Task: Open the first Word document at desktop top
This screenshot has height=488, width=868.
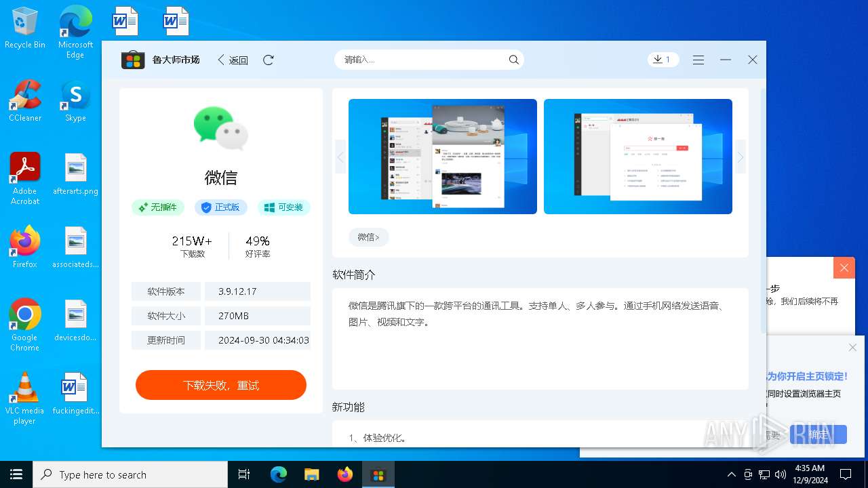Action: pos(125,21)
